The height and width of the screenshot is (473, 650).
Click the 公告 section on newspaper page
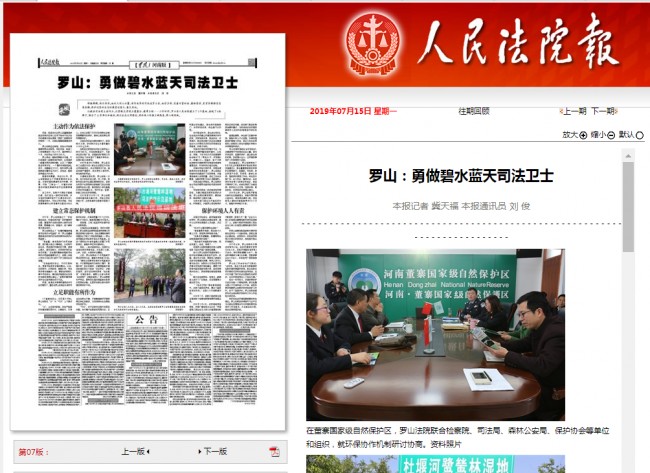[146, 320]
